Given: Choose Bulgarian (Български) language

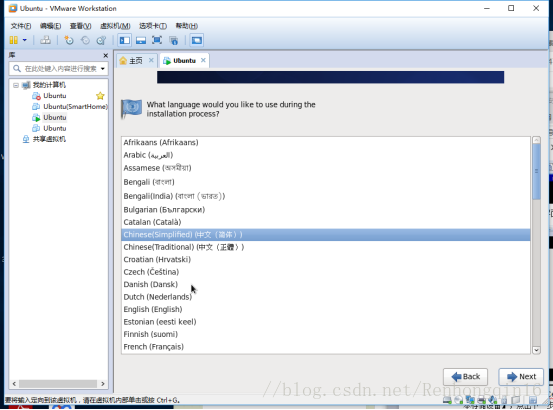Looking at the screenshot, I should (x=326, y=210).
